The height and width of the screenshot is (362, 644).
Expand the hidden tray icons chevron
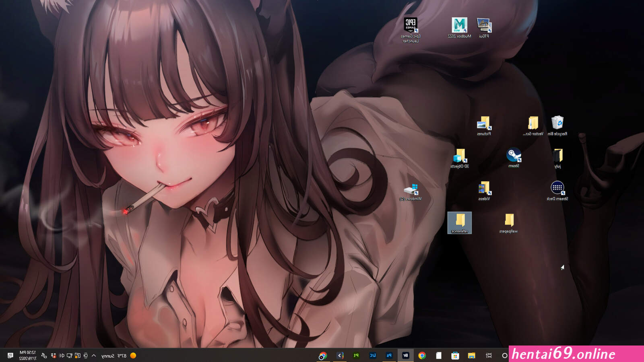(x=94, y=356)
